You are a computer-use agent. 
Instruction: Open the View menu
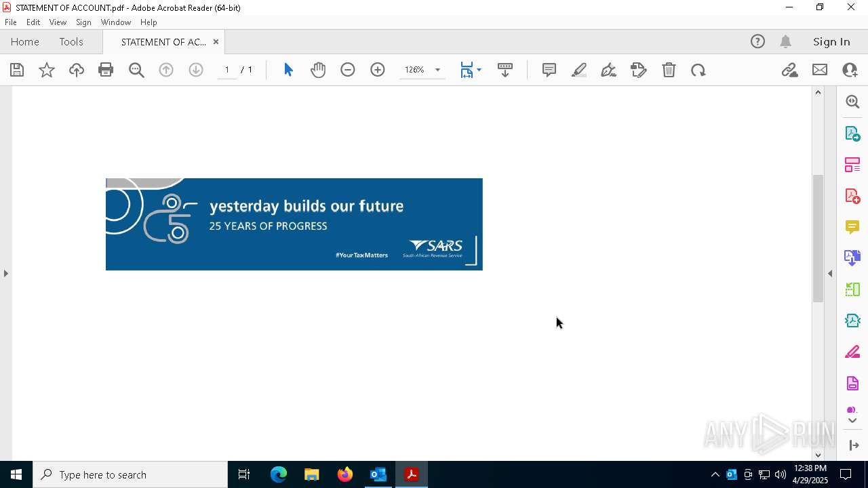click(58, 22)
